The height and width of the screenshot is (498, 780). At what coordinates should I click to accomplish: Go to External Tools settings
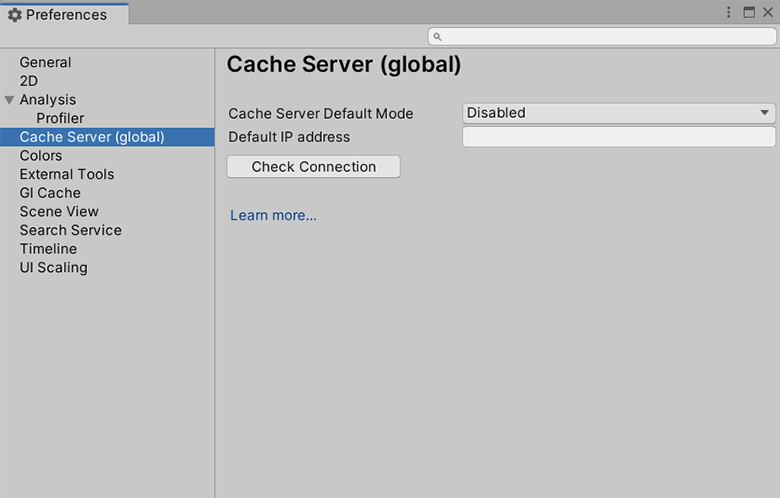point(66,174)
